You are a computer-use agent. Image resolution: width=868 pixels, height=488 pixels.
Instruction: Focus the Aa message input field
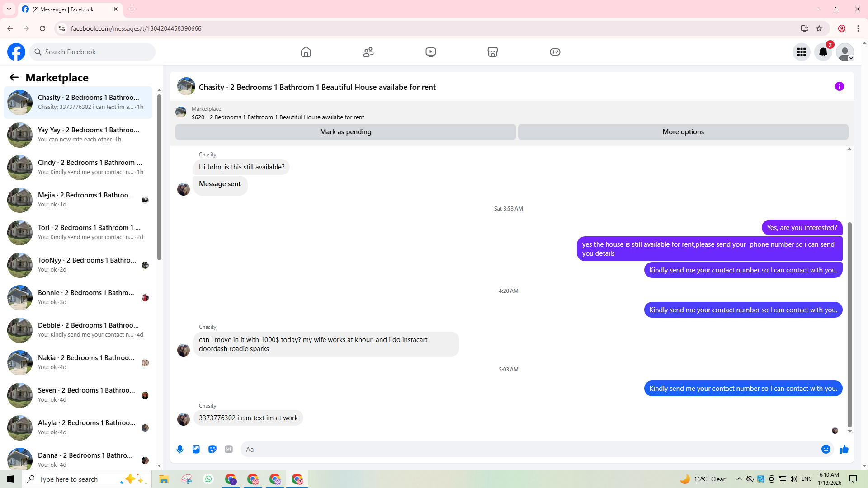[x=529, y=449]
